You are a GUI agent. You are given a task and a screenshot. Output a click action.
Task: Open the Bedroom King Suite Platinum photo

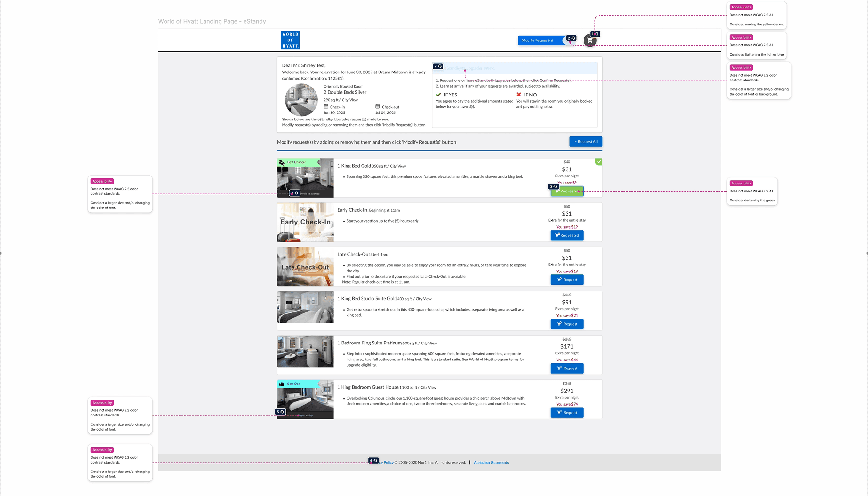(306, 351)
